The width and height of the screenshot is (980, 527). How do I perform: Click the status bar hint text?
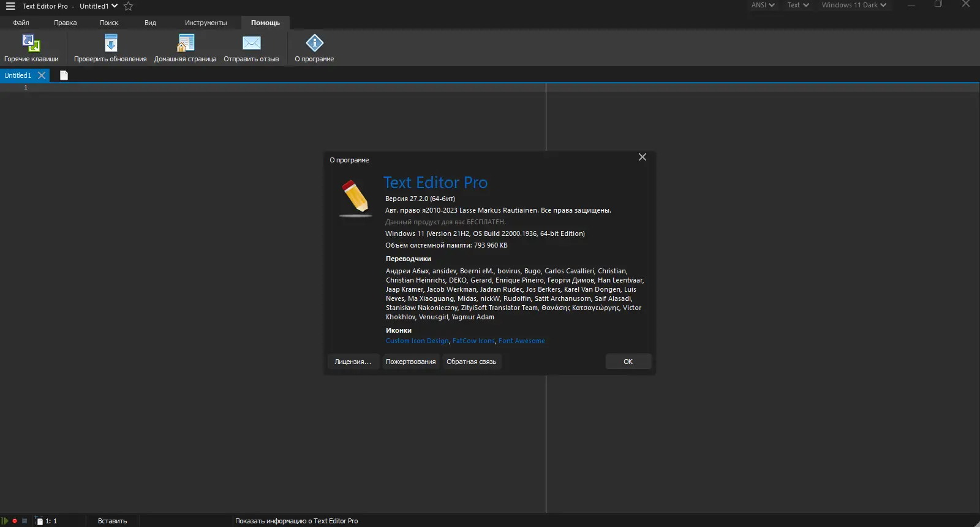pos(296,521)
